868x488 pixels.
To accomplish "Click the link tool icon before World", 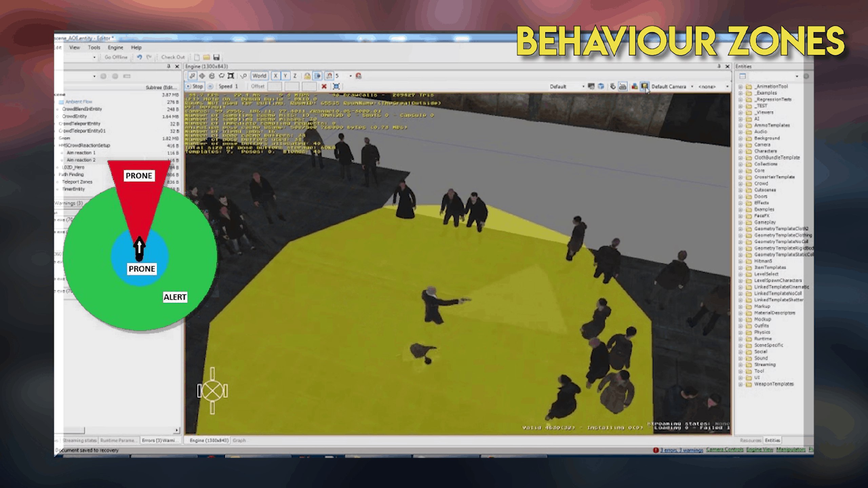I will click(x=243, y=76).
